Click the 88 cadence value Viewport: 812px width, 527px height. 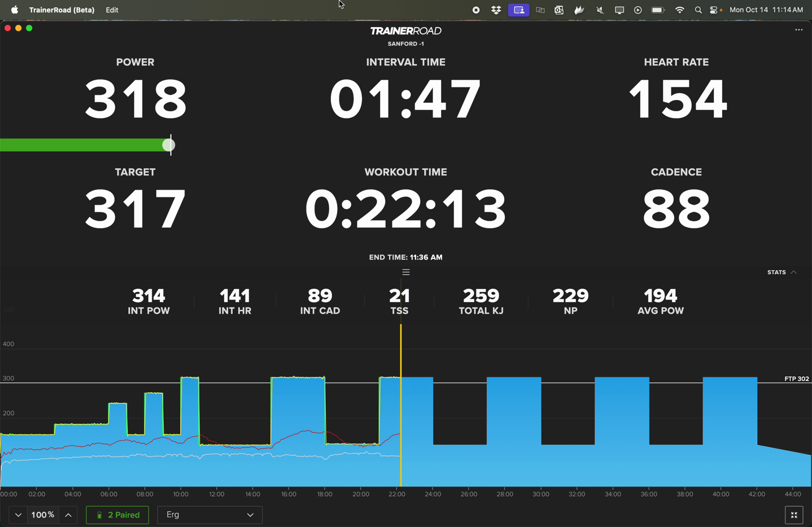click(x=676, y=209)
